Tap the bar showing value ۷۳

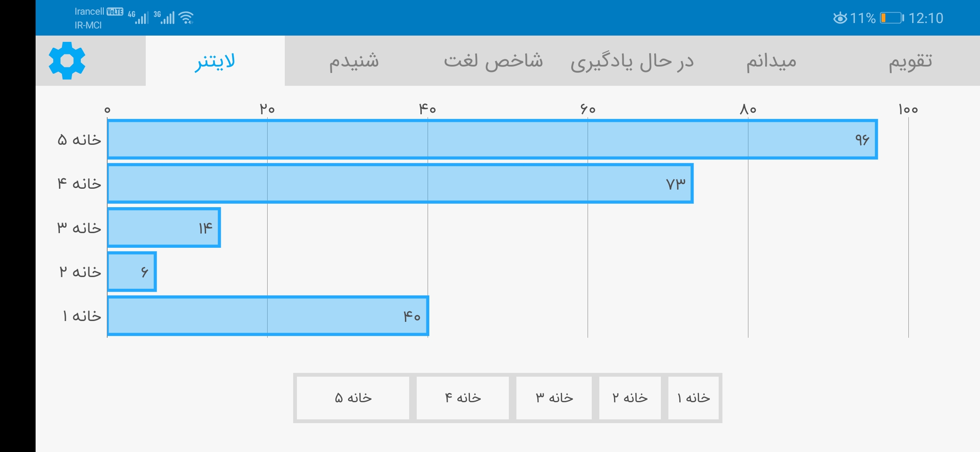[400, 184]
